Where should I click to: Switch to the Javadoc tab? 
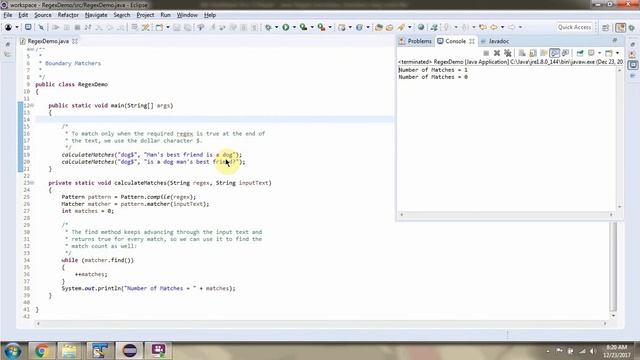point(495,41)
